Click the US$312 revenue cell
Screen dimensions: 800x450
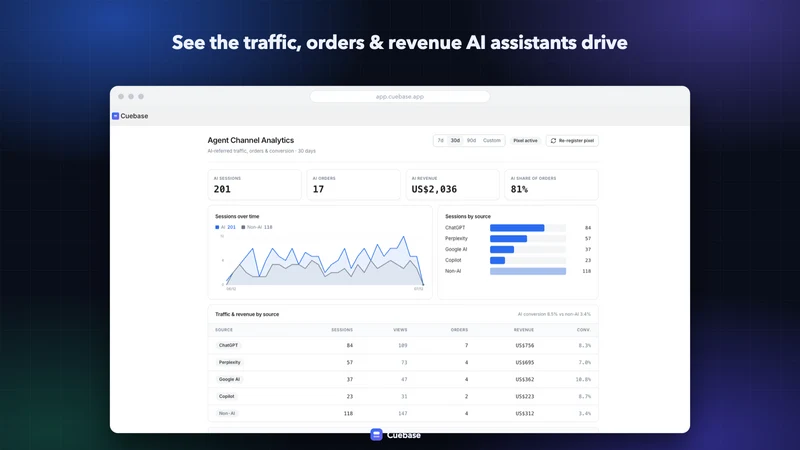(x=524, y=413)
